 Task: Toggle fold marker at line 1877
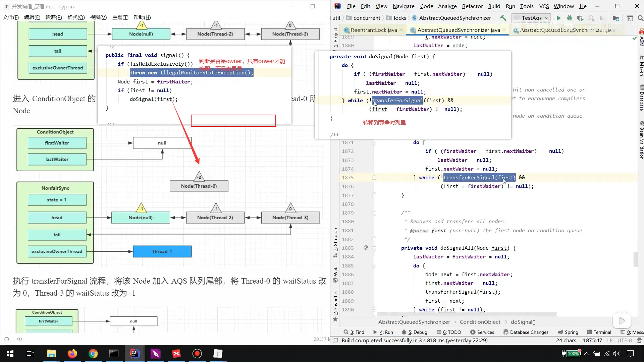point(374,195)
